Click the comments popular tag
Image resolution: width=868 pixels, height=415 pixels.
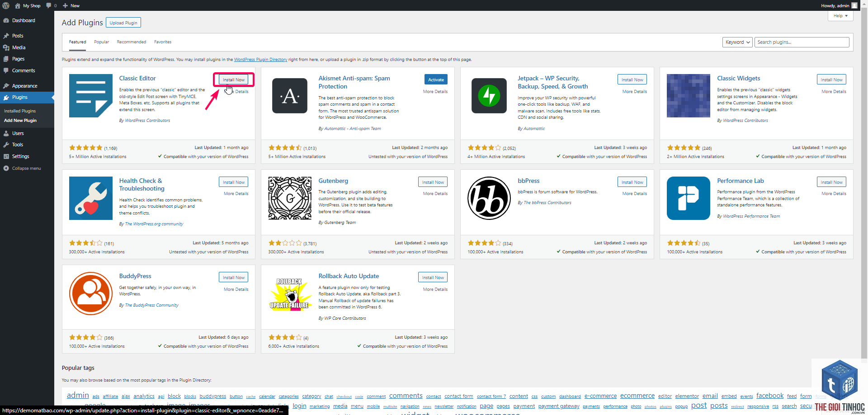(406, 396)
